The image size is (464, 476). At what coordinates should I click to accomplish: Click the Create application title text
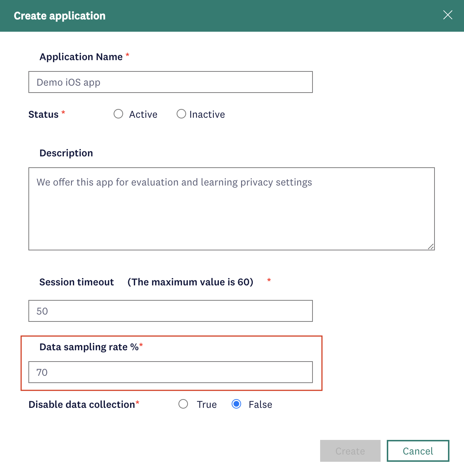[x=60, y=16]
